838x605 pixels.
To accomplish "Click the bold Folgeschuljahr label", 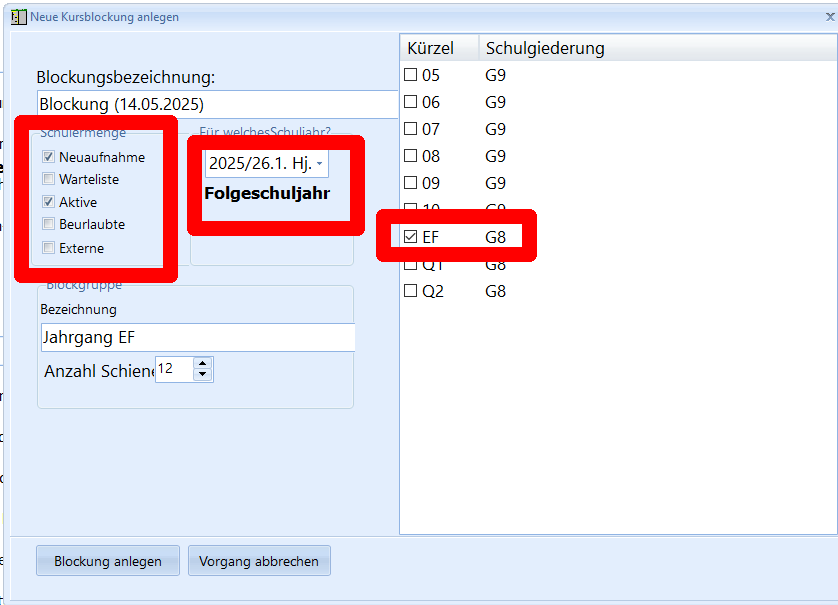I will point(267,193).
